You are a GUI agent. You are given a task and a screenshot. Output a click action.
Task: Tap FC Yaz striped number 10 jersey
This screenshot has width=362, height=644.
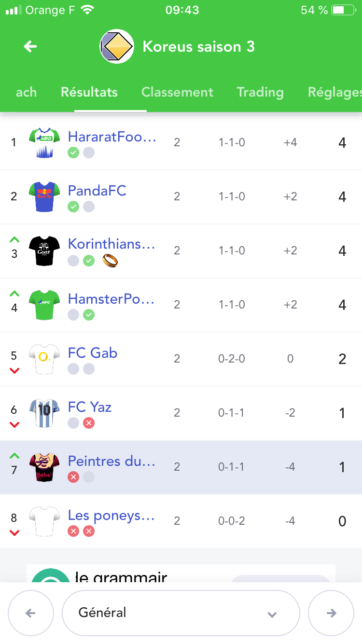(44, 413)
